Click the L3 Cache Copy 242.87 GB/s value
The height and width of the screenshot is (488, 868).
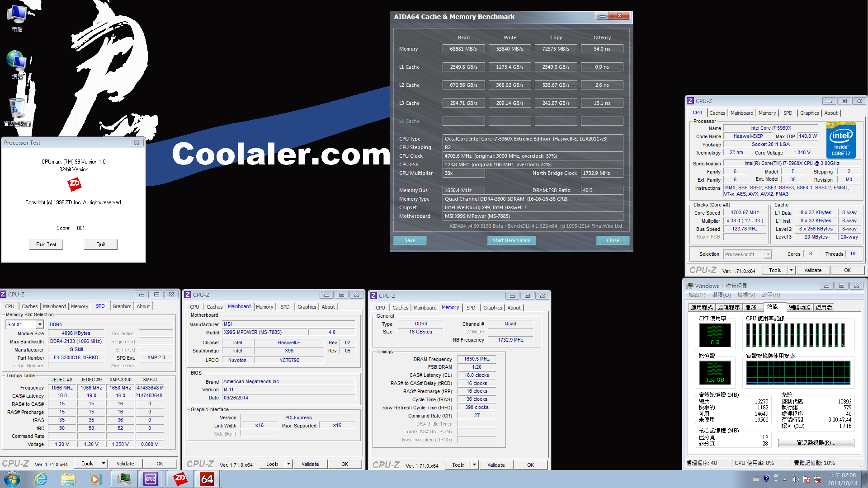[556, 103]
